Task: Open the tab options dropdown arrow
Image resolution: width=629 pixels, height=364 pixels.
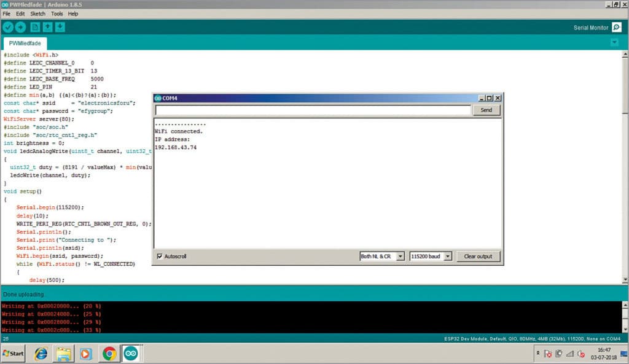Action: (614, 42)
